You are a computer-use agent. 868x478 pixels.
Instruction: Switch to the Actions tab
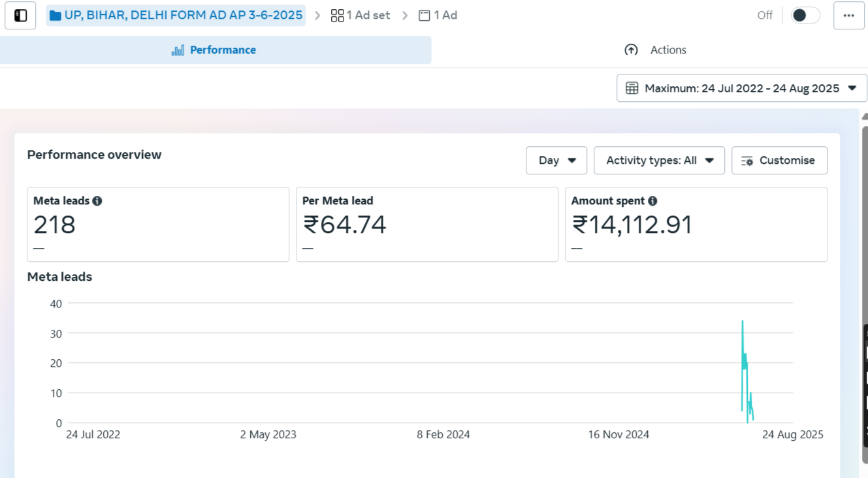656,50
